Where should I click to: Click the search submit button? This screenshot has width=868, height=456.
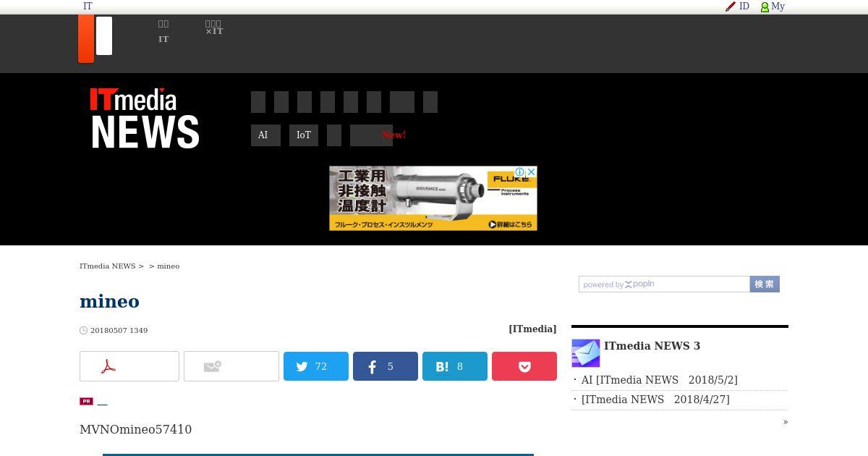coord(765,284)
